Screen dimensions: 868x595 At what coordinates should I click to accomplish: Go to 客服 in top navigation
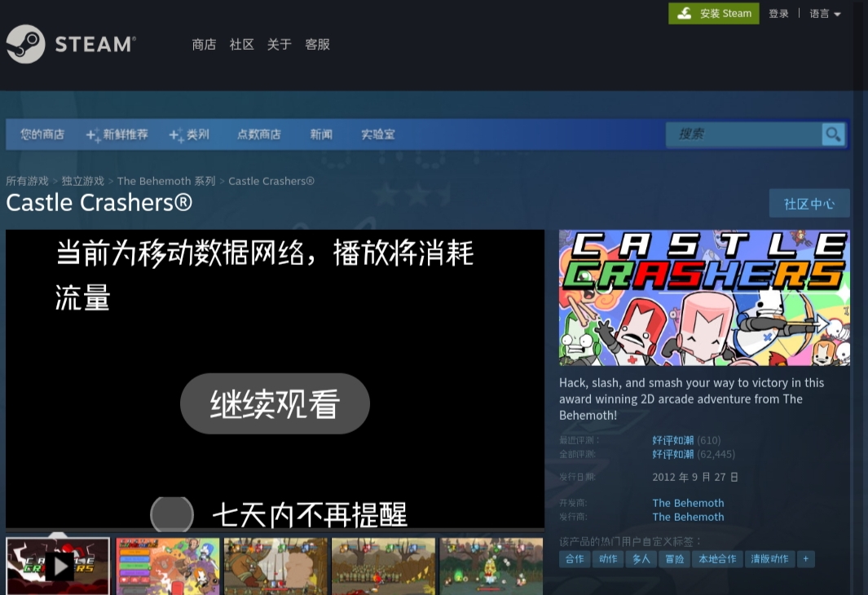(317, 44)
